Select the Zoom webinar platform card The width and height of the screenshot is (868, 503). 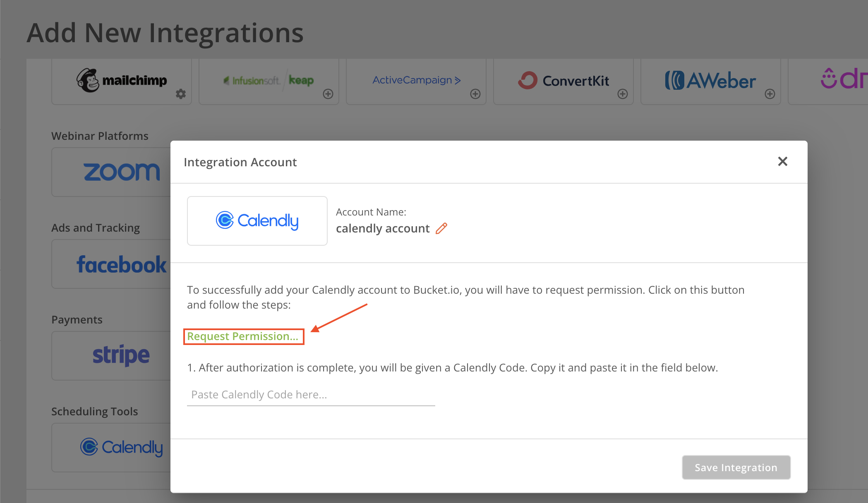[121, 172]
